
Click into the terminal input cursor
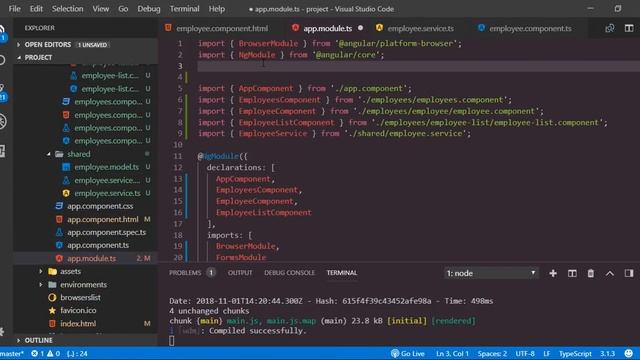[172, 340]
